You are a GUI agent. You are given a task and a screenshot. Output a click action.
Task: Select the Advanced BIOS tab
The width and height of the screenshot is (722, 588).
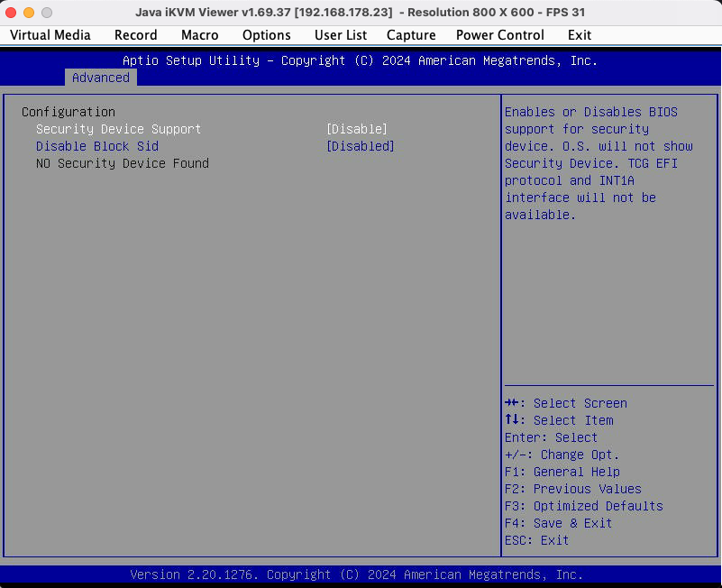pos(101,78)
